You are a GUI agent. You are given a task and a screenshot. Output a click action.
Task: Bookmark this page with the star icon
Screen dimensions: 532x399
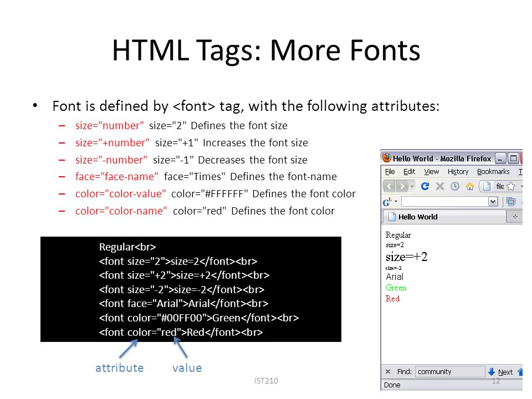coord(511,186)
